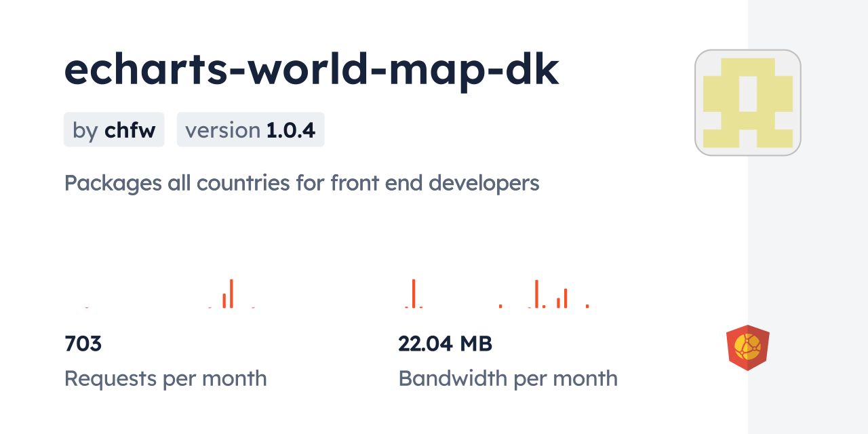Click the '22.04 MB' bandwidth value
Viewport: 868px width, 434px height.
(x=445, y=344)
